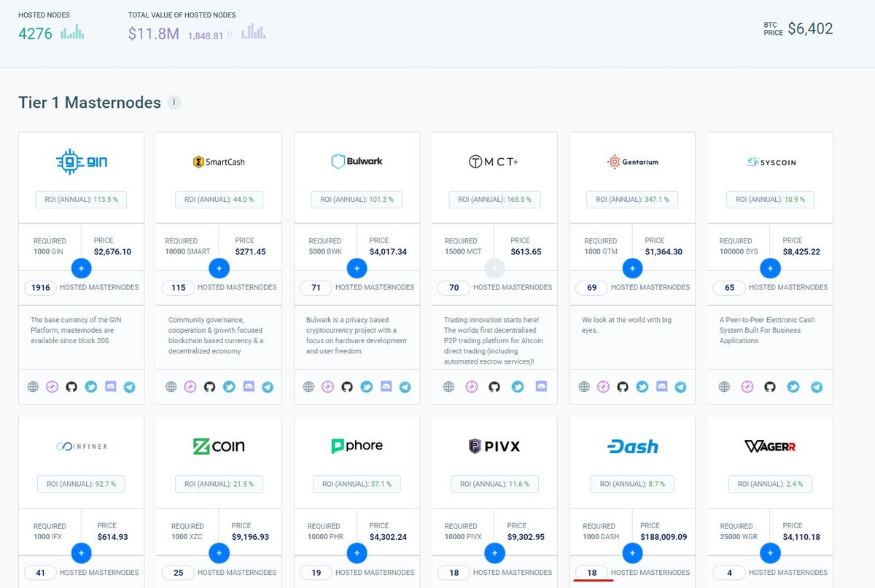Click the Syscoin logo
The height and width of the screenshot is (588, 875).
point(770,162)
